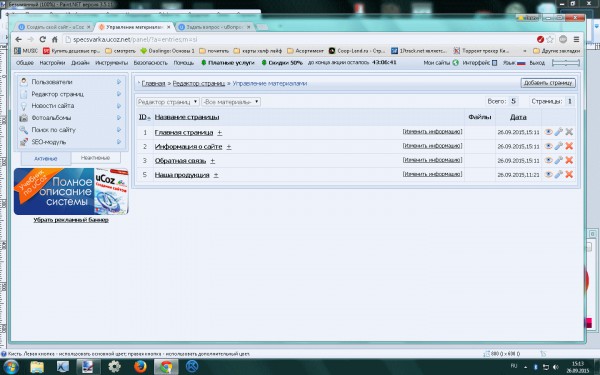Bookmark this page with the star icon
This screenshot has height=375, width=600.
tap(550, 39)
